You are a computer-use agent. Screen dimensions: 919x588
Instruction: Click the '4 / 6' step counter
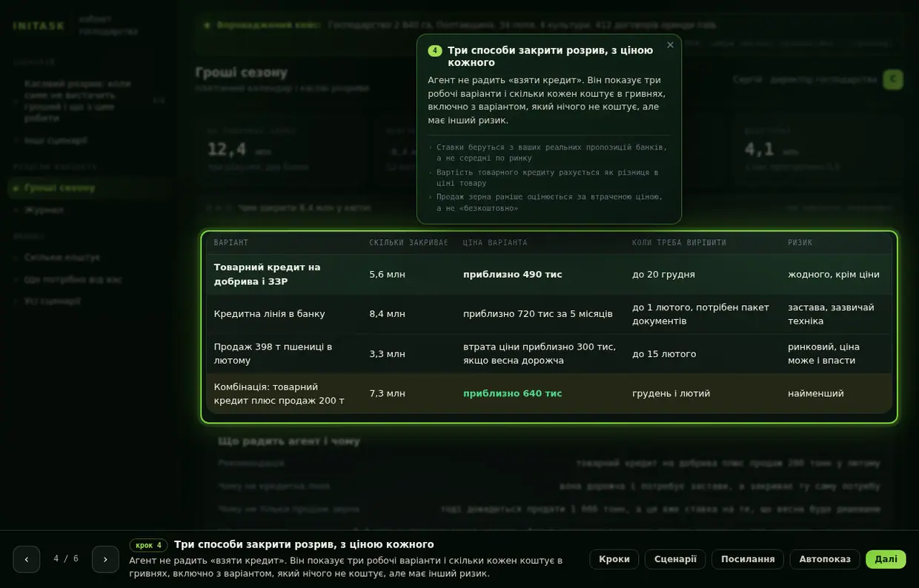(66, 559)
